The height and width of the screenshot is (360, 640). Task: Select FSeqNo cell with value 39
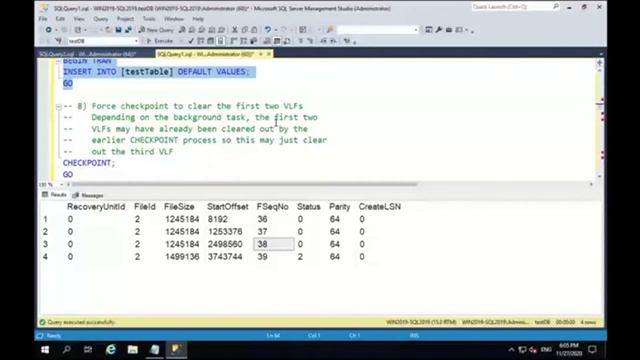[x=273, y=257]
